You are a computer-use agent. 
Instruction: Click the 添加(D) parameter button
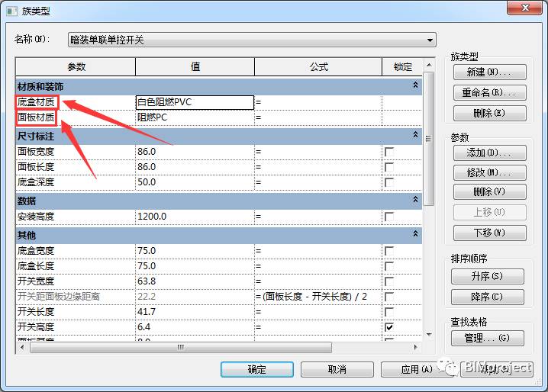[x=490, y=153]
